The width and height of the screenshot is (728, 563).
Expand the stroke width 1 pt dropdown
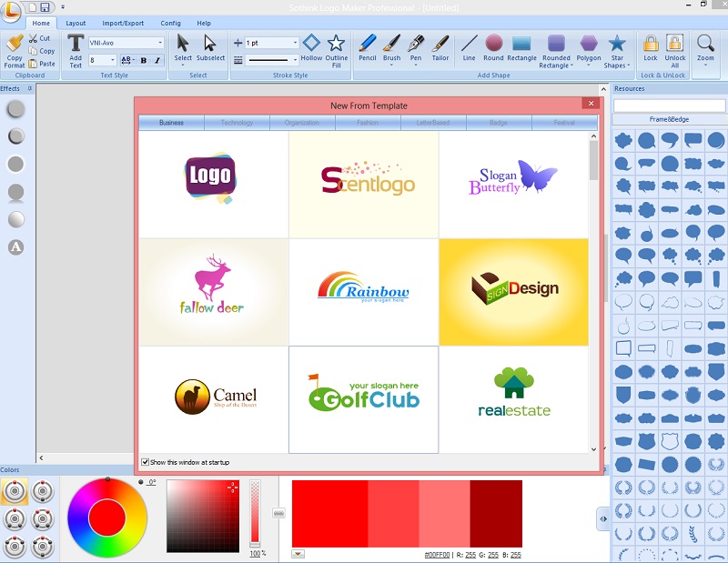point(295,43)
